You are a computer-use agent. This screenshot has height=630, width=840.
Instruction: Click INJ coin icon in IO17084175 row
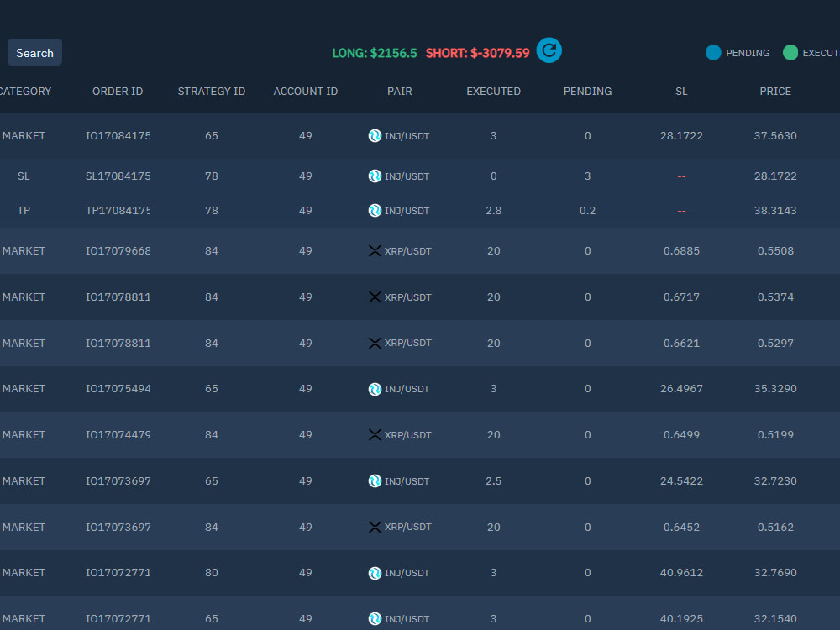[375, 135]
